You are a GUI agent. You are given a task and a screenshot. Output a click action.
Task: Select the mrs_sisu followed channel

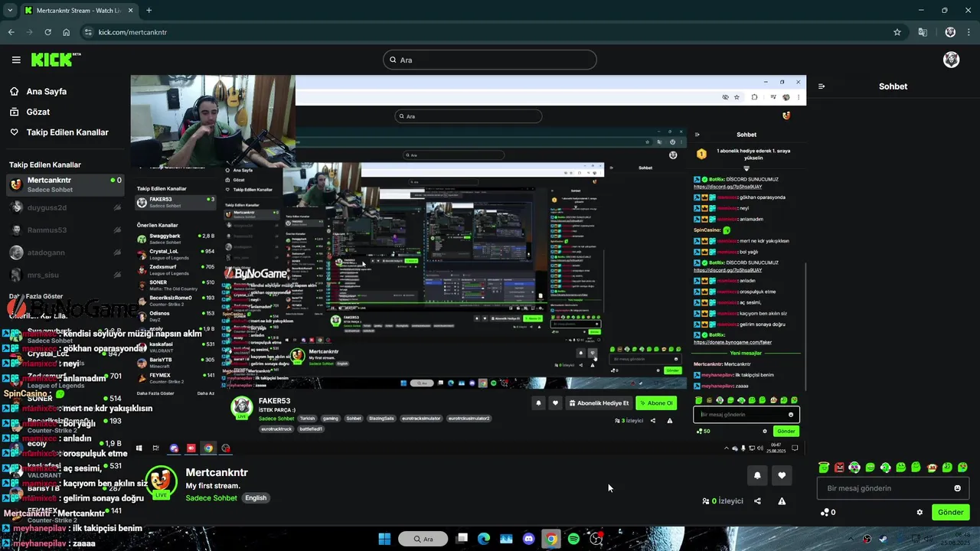(x=65, y=275)
